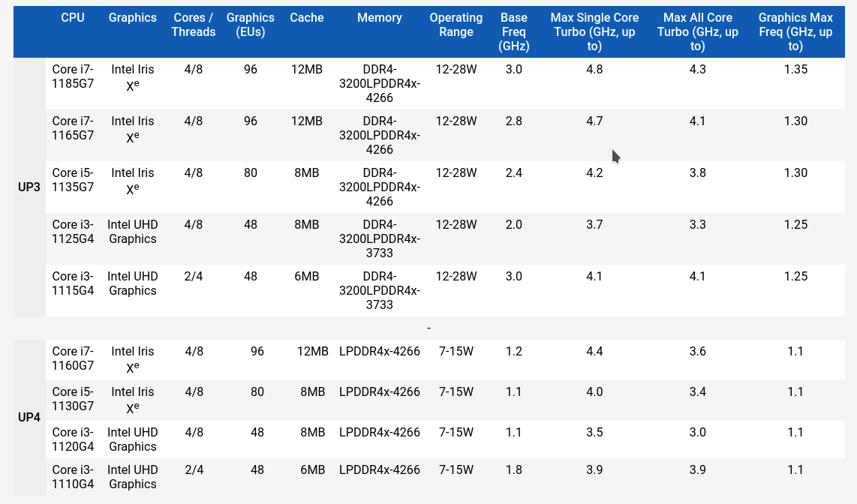
Task: Select the Core i7-1165G7 cell
Action: coord(73,128)
